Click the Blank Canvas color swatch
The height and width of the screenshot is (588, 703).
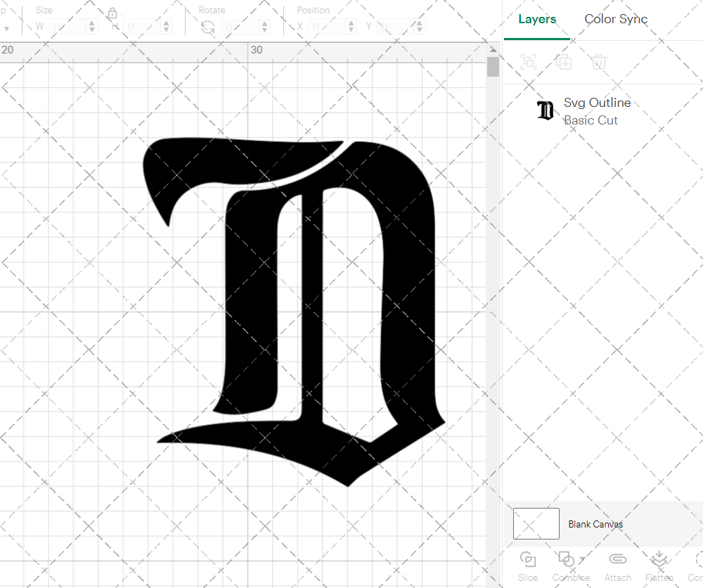(536, 524)
